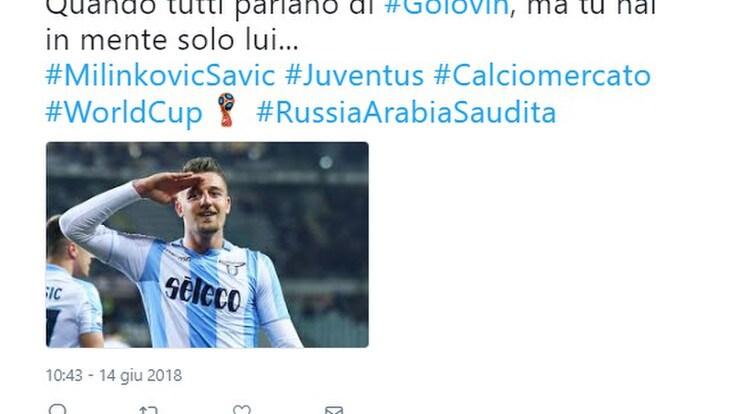
Task: Like the tweet with the heart icon
Action: click(242, 410)
